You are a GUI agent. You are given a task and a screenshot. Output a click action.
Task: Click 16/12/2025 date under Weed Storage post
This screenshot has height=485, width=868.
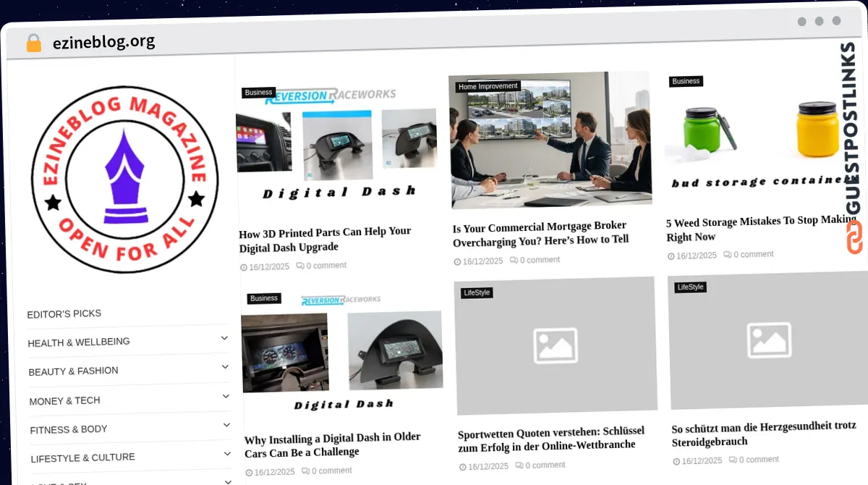click(x=697, y=256)
